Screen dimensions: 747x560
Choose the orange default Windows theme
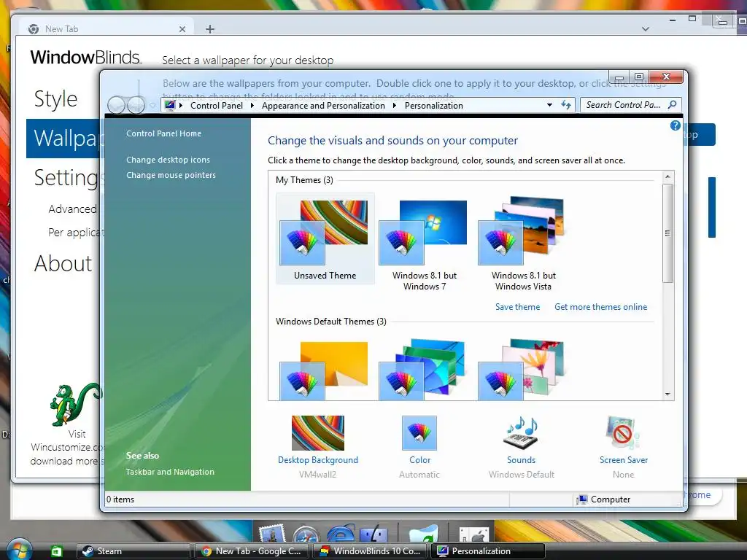click(x=324, y=370)
